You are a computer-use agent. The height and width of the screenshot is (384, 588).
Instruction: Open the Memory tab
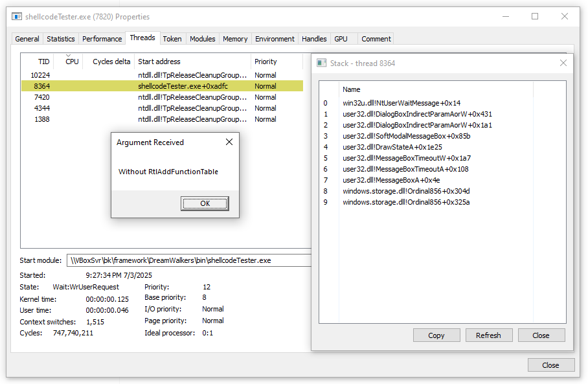[234, 38]
